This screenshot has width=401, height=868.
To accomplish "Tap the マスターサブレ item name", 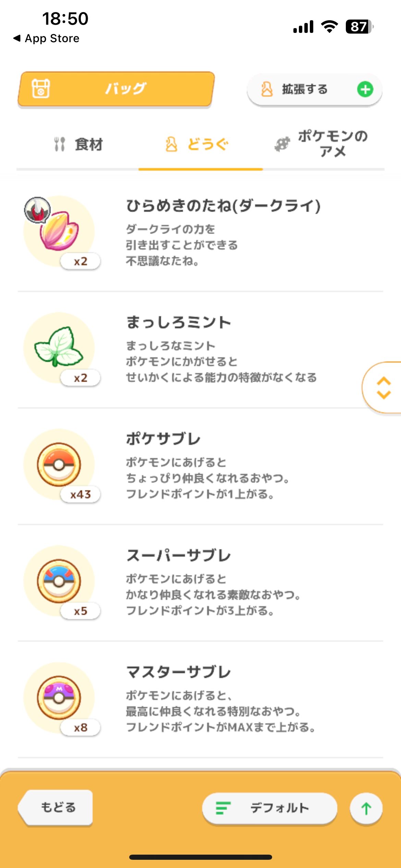I will tap(179, 672).
